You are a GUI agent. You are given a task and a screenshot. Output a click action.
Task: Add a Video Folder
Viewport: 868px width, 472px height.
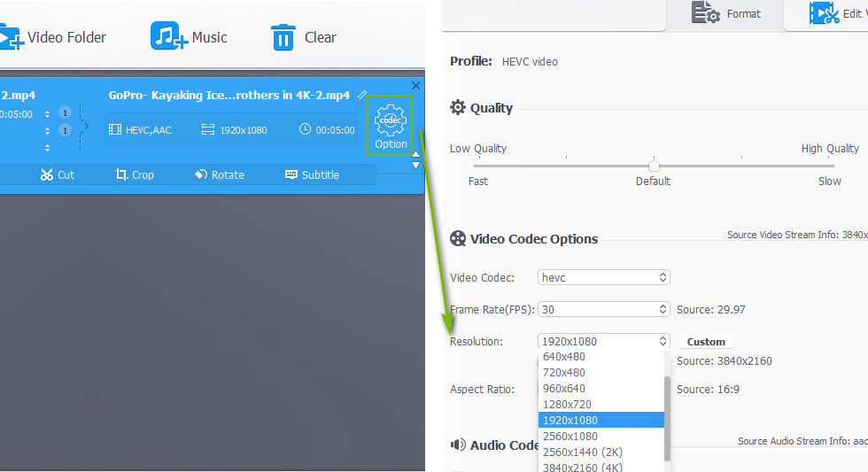pos(53,37)
